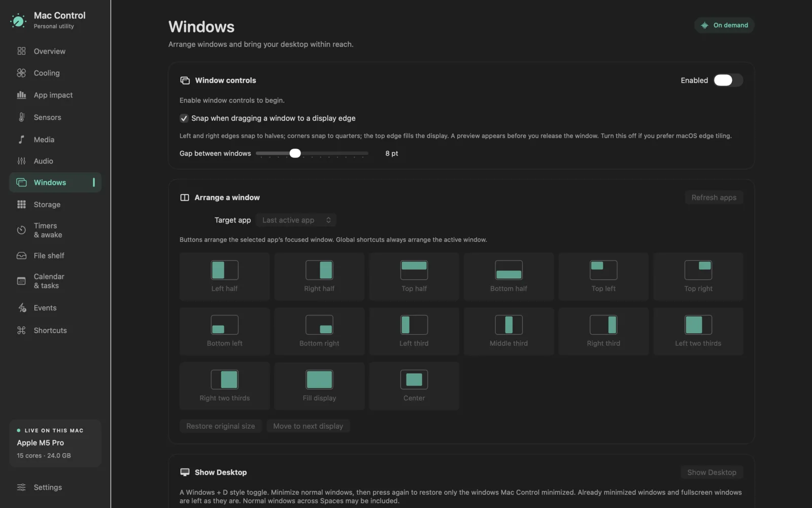Select the Right third layout
The width and height of the screenshot is (812, 508).
tap(603, 331)
